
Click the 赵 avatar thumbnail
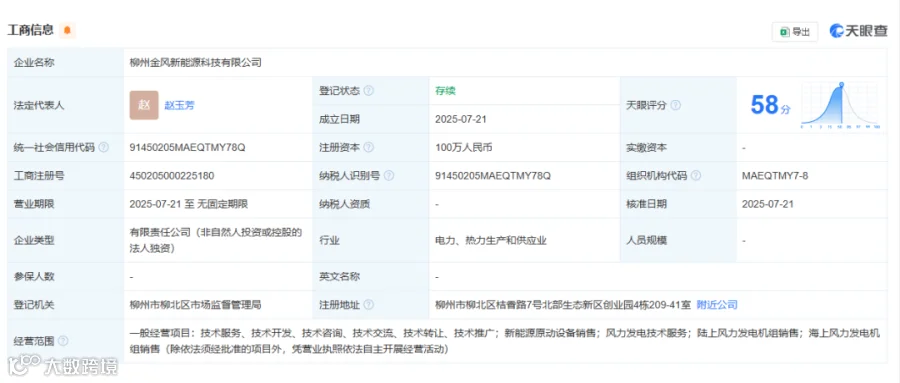click(x=144, y=105)
